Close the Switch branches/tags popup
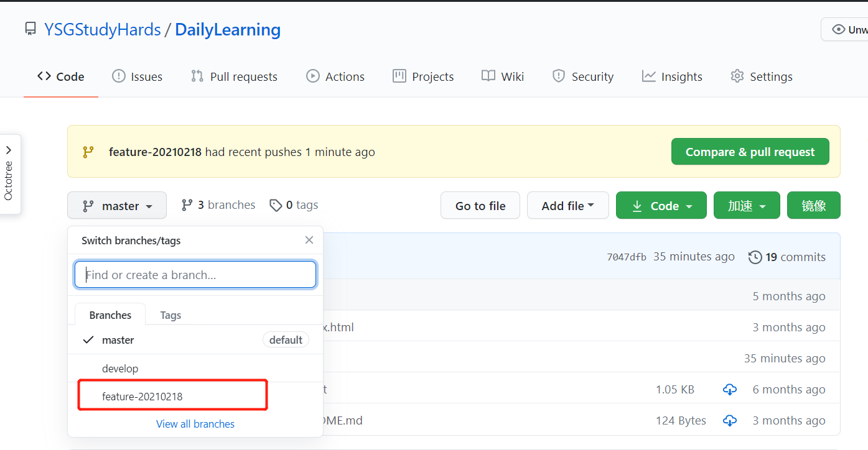The width and height of the screenshot is (868, 450). [x=309, y=240]
